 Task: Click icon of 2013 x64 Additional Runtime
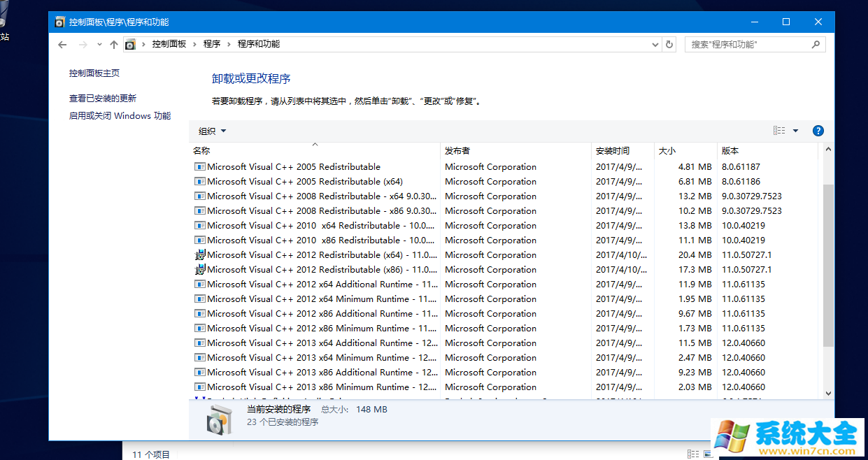(x=200, y=343)
